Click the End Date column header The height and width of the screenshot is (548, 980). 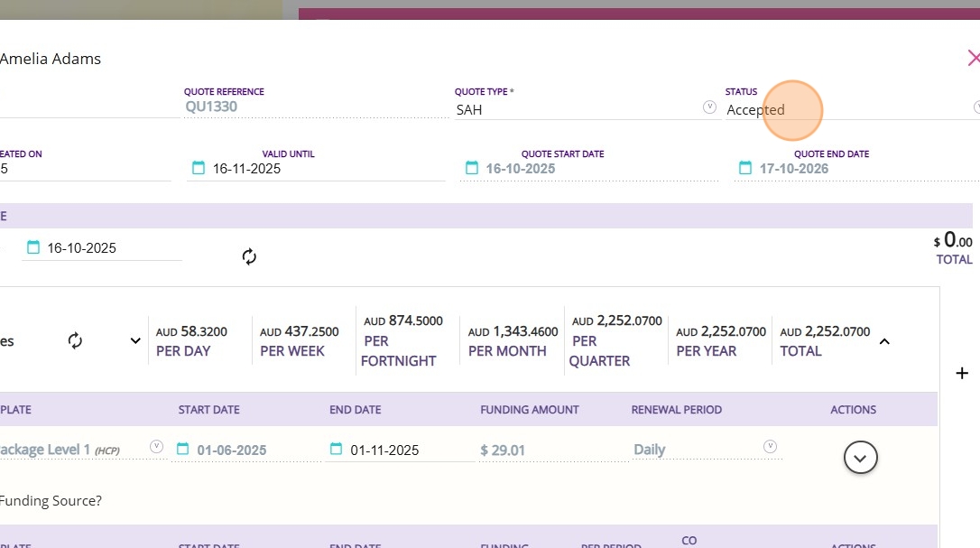[355, 410]
